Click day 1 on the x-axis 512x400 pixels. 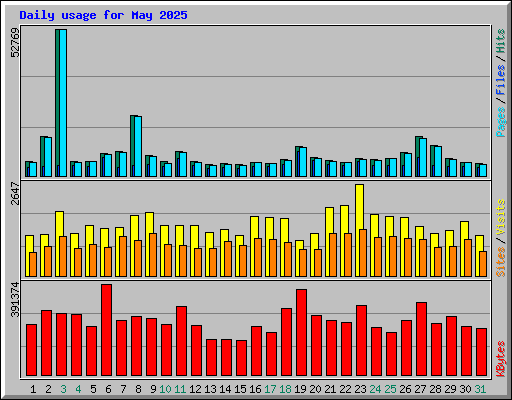coord(33,389)
